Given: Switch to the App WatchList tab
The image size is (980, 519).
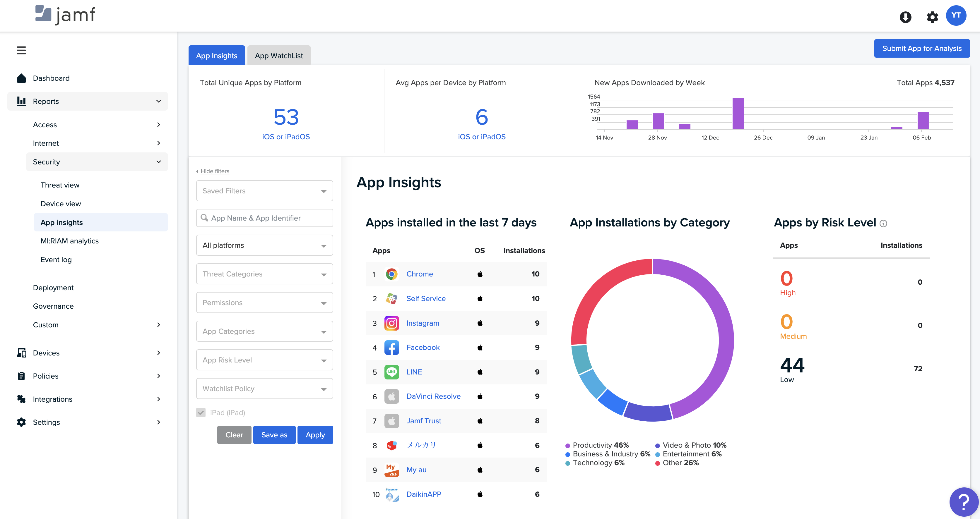Looking at the screenshot, I should [x=279, y=56].
